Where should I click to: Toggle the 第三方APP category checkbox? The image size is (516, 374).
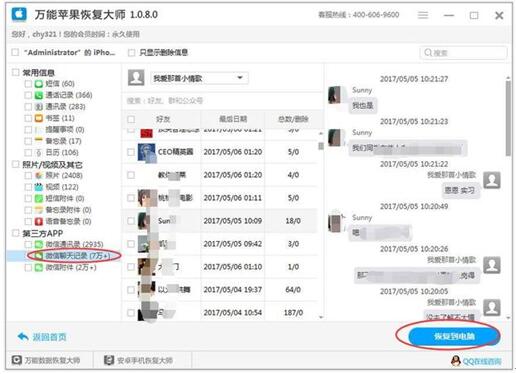(15, 233)
